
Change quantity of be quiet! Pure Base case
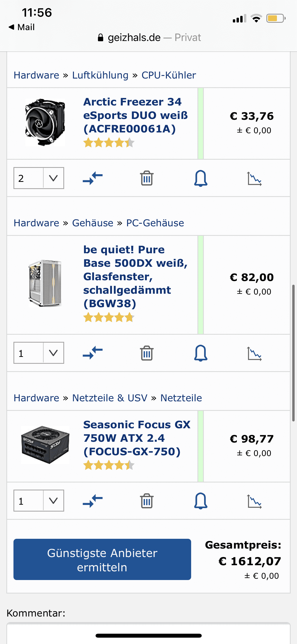[x=39, y=353]
